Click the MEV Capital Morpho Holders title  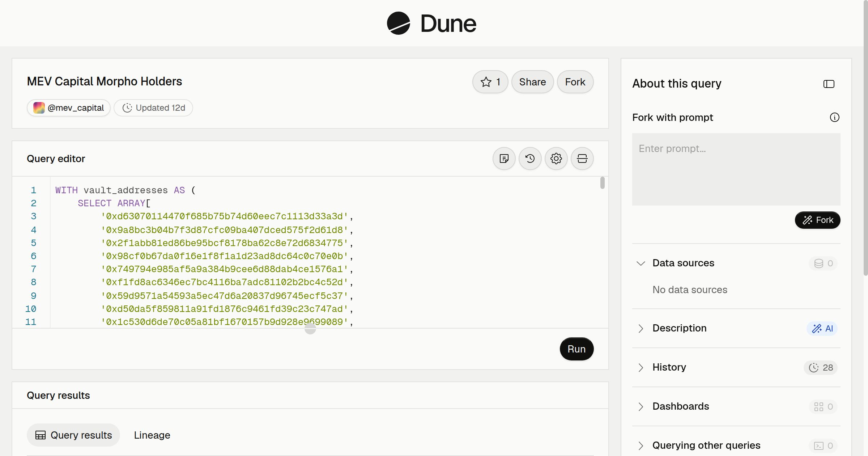105,81
